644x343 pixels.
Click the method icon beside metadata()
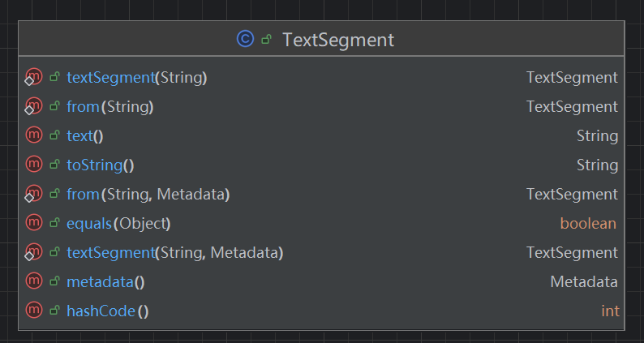(x=34, y=282)
